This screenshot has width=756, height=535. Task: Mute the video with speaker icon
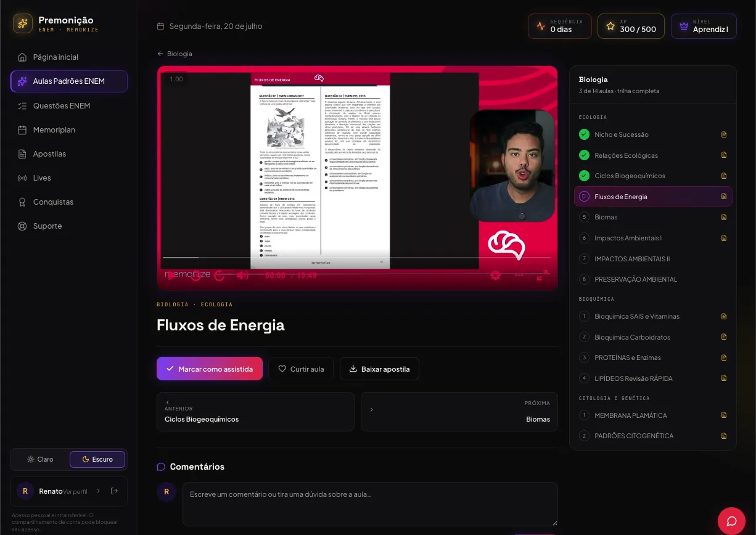[x=243, y=276]
